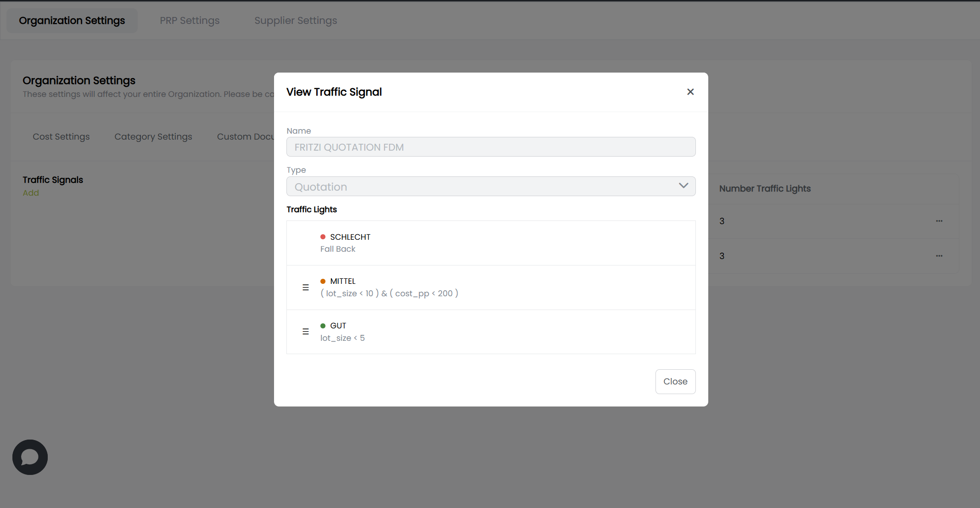Viewport: 980px width, 508px height.
Task: Select the Organization Settings top tab
Action: [x=72, y=21]
